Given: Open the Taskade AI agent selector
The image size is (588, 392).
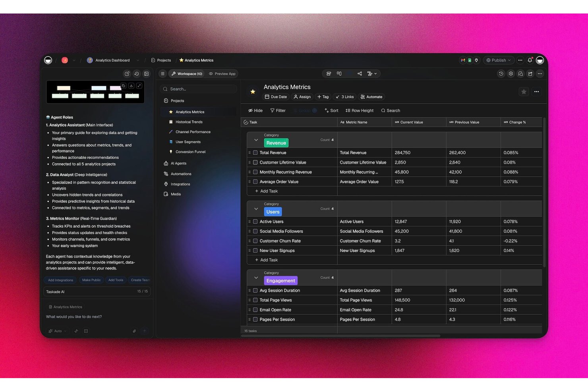Looking at the screenshot, I should click(x=97, y=292).
